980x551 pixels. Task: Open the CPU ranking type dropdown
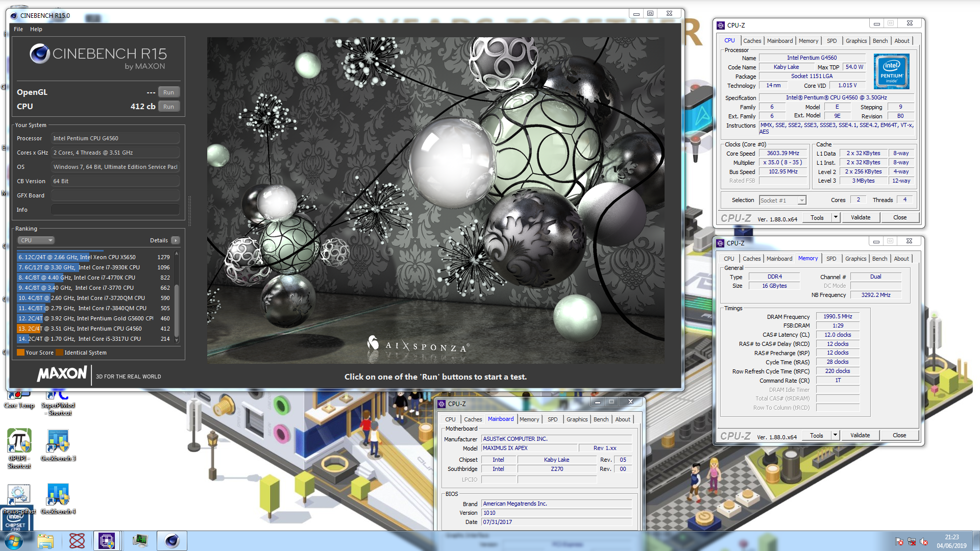36,240
